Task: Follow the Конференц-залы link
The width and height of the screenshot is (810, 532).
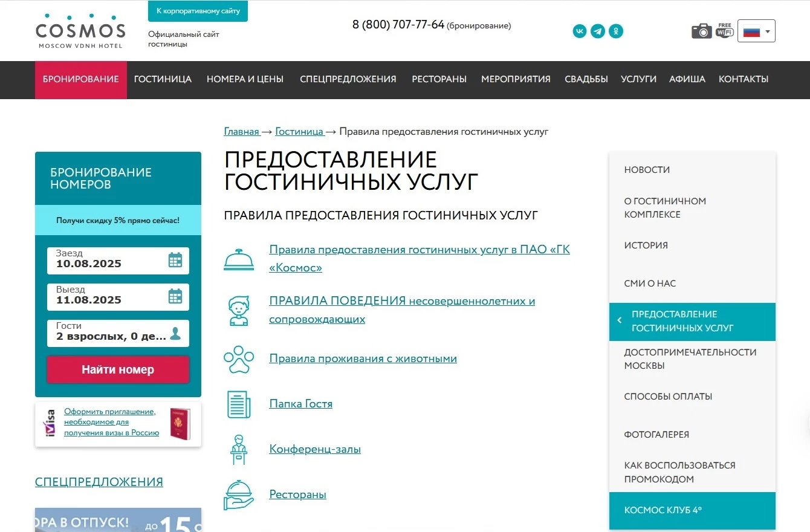Action: 315,449
